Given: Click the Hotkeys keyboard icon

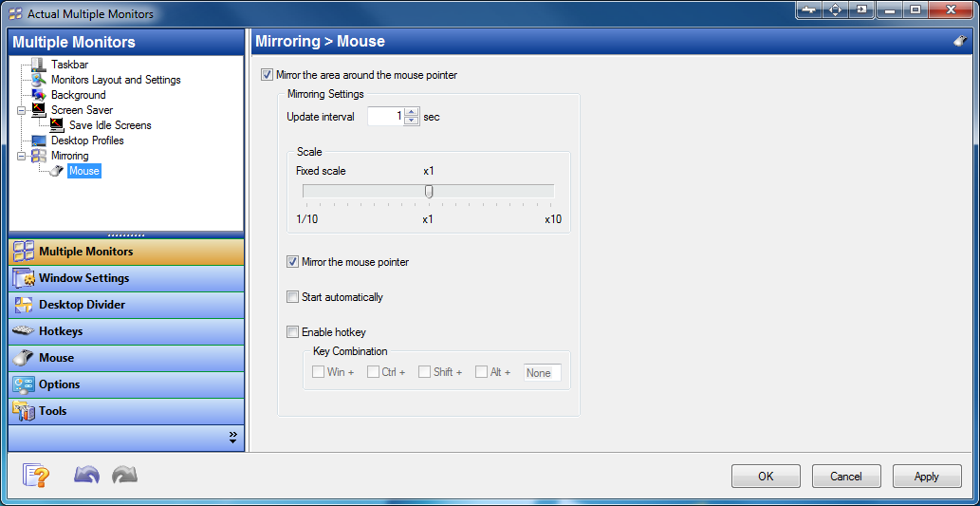Looking at the screenshot, I should tap(24, 331).
